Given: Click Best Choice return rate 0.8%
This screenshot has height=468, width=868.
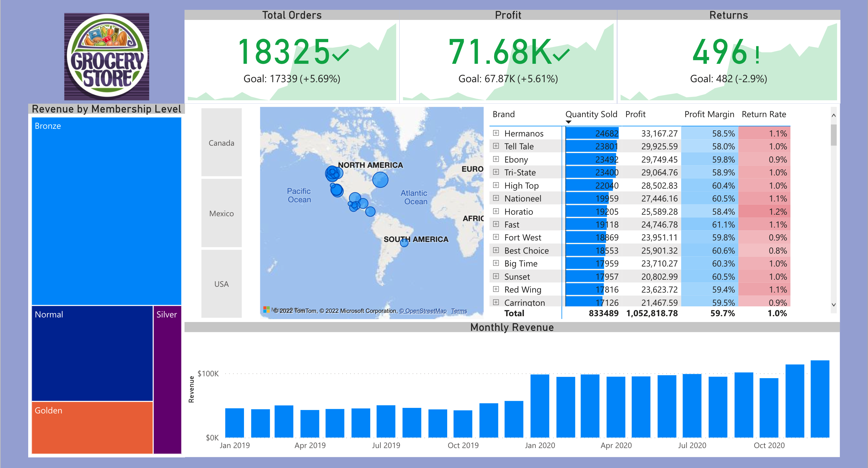Looking at the screenshot, I should [778, 251].
